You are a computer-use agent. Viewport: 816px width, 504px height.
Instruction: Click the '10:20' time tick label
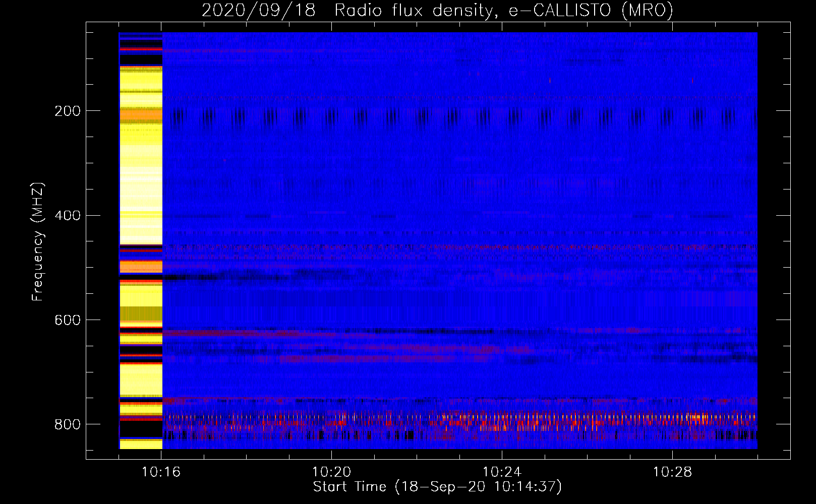[331, 472]
